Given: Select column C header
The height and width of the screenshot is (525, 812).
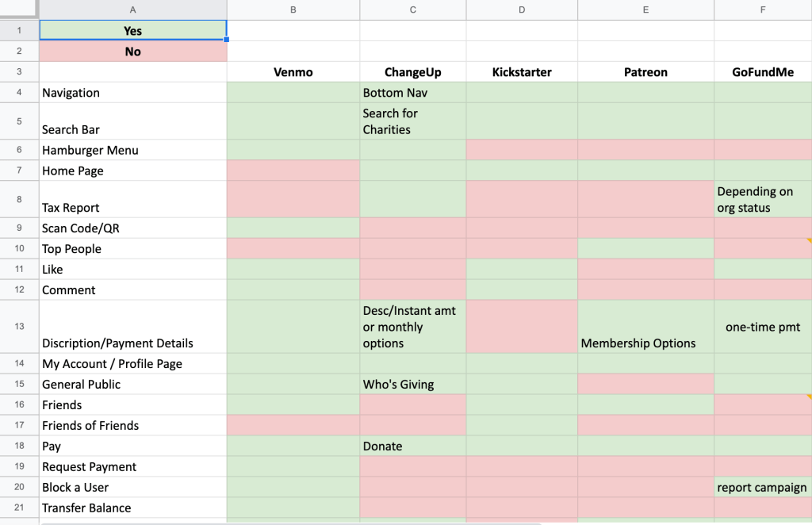Looking at the screenshot, I should pos(412,10).
